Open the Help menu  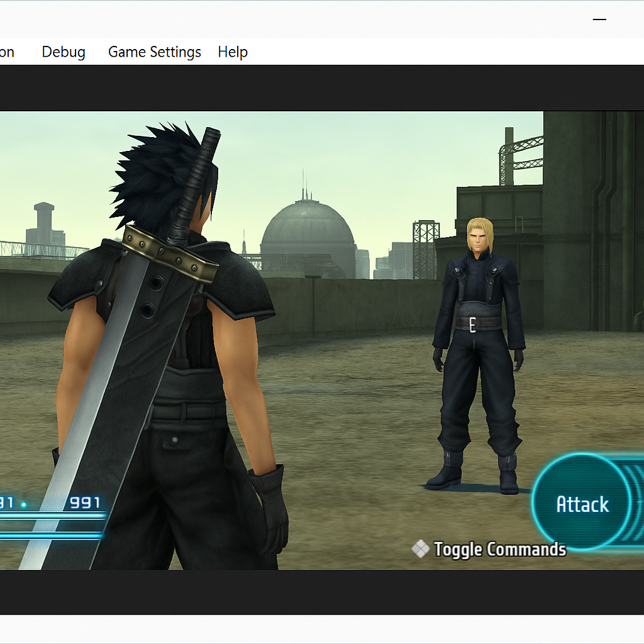(233, 52)
